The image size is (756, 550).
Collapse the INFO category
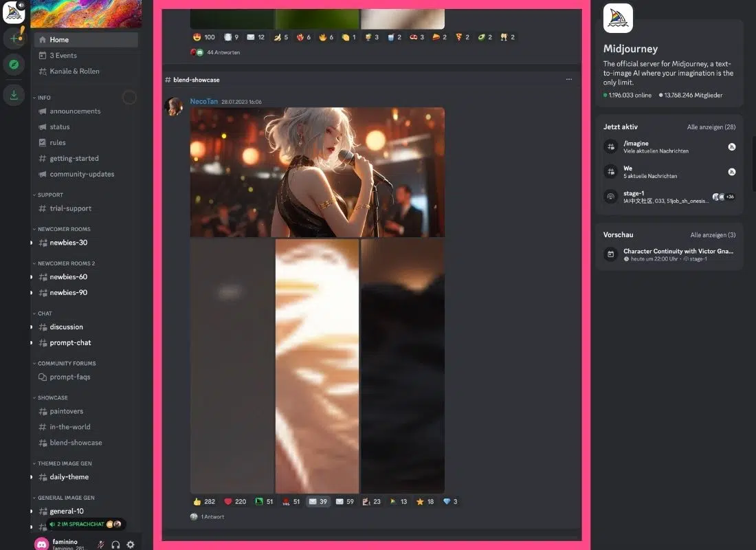tap(43, 98)
